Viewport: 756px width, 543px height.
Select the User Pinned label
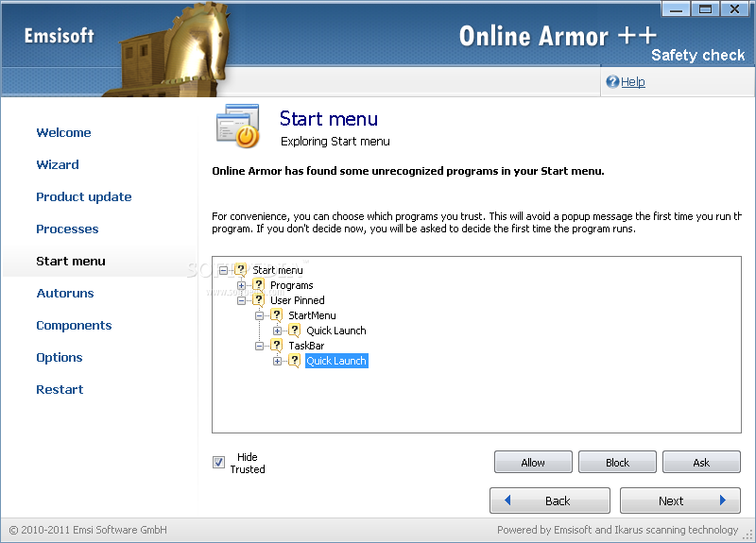[x=298, y=300]
